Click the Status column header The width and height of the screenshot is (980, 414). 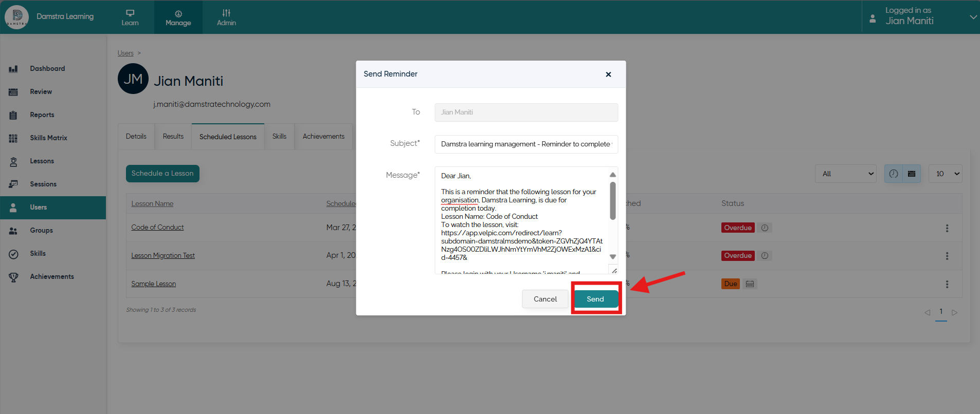(733, 203)
